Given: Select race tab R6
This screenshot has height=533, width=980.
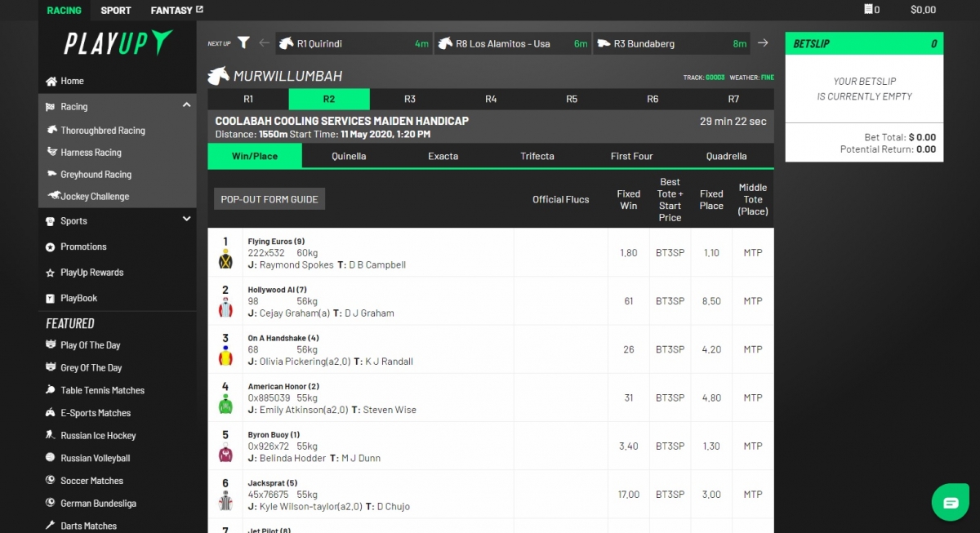Looking at the screenshot, I should 653,99.
